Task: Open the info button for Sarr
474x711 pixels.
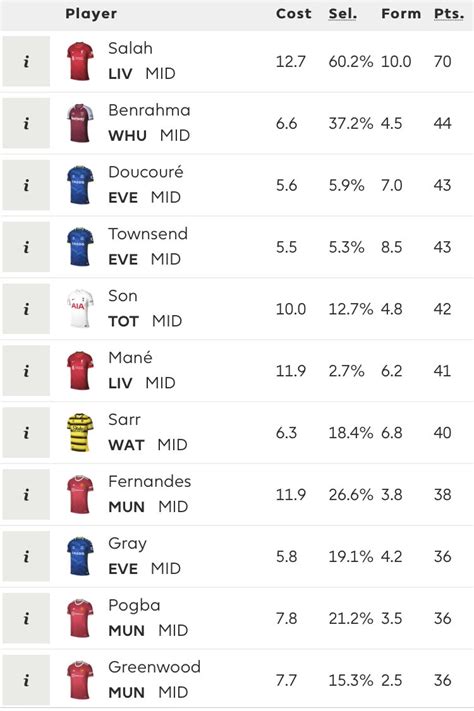Action: [26, 433]
